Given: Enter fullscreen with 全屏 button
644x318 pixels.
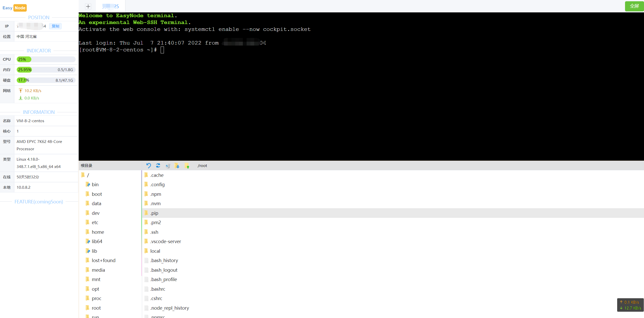Looking at the screenshot, I should point(634,6).
